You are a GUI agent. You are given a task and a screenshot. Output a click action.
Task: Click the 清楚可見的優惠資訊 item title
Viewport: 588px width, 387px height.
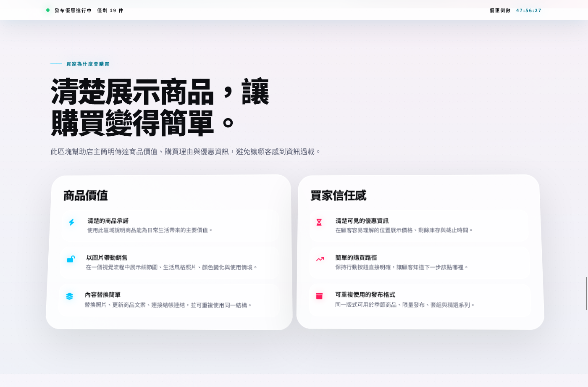coord(362,221)
